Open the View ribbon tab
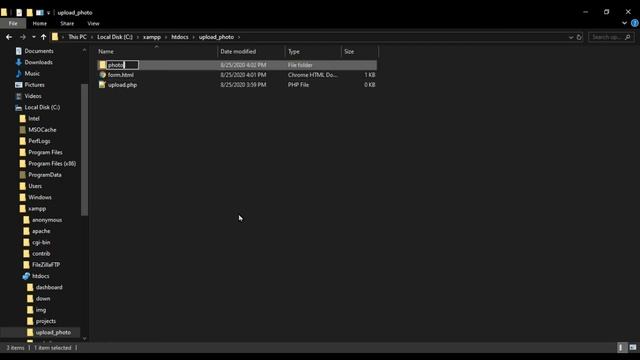The width and height of the screenshot is (640, 360). click(93, 24)
